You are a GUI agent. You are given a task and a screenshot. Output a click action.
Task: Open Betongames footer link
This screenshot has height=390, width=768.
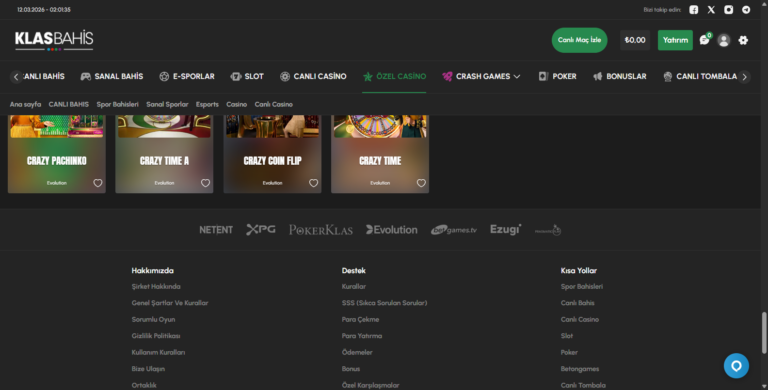[x=580, y=369]
